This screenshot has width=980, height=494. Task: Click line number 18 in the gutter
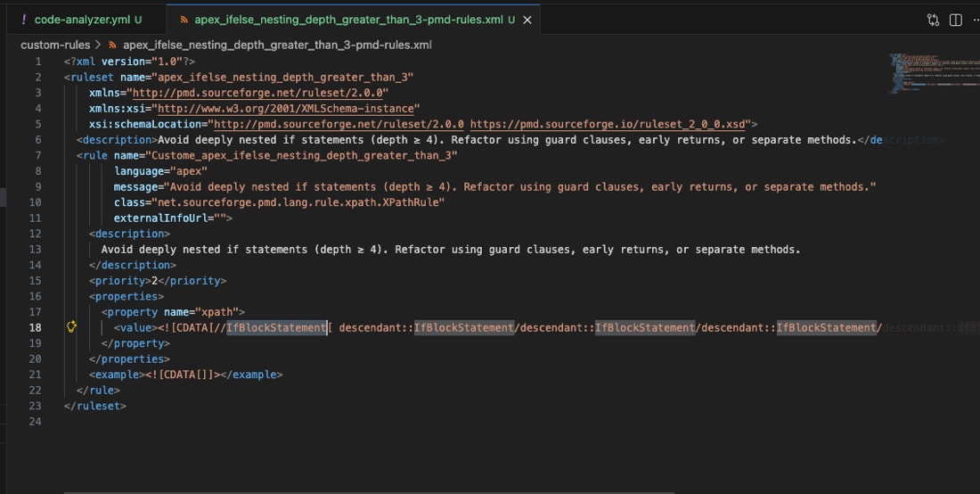coord(35,327)
